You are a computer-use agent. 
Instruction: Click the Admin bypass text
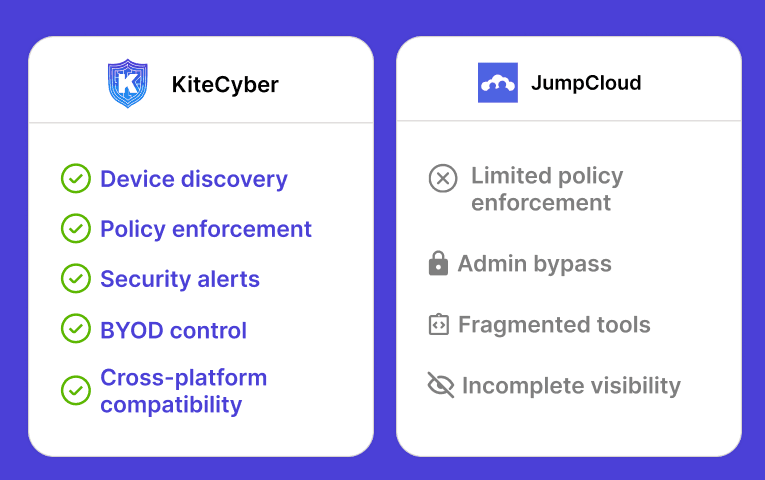pos(534,264)
